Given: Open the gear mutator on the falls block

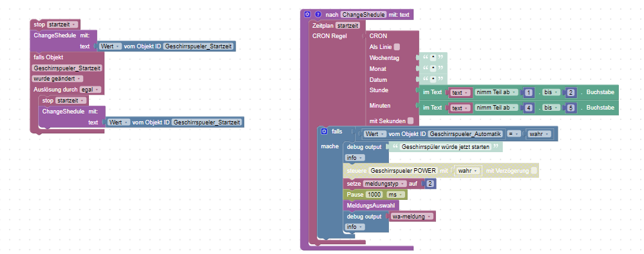Looking at the screenshot, I should click(324, 131).
